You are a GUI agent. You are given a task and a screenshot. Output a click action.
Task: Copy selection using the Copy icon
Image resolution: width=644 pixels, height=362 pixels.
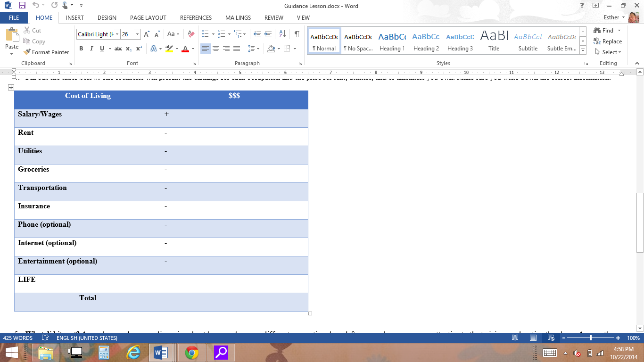27,41
